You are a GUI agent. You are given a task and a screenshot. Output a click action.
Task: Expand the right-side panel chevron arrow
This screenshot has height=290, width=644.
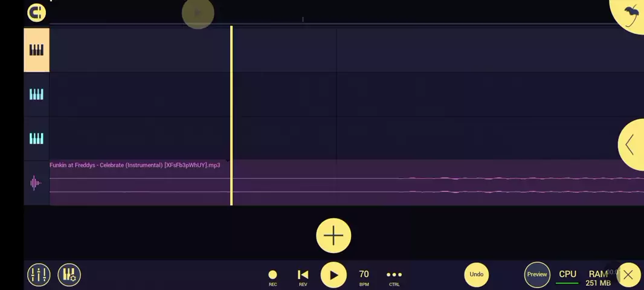(x=630, y=144)
